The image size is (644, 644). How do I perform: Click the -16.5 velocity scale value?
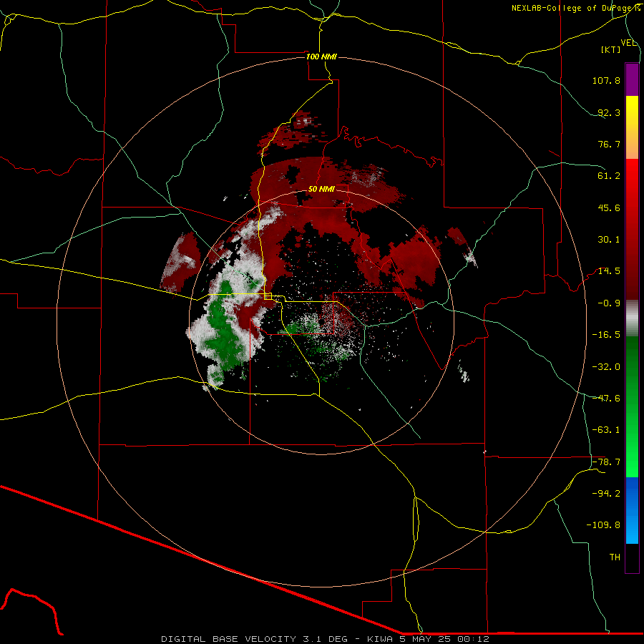[606, 335]
